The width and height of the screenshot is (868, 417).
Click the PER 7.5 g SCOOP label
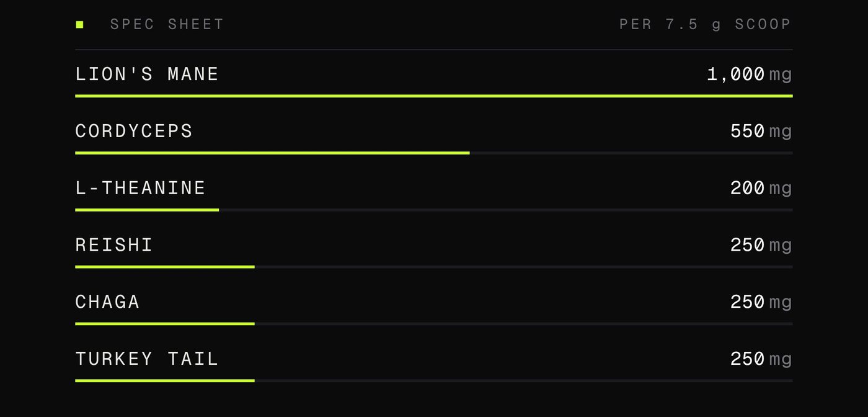[706, 24]
